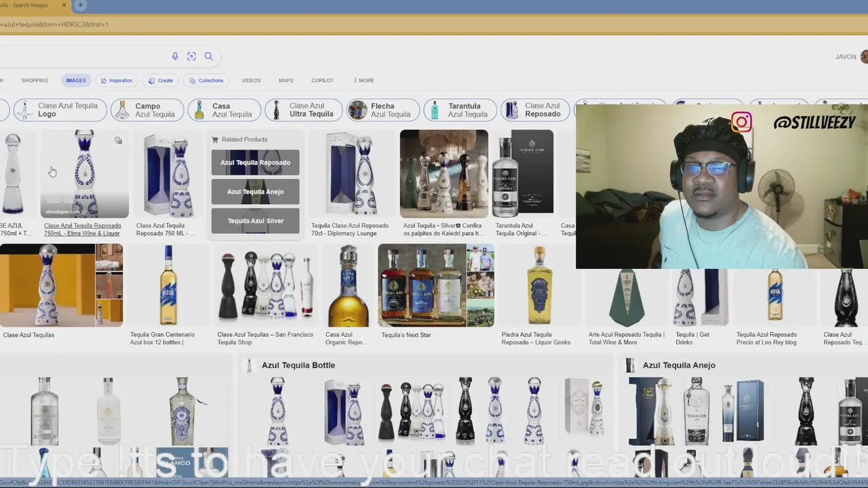Open Clase Azul Tequila Reposado 750 ML thumbnail

tap(167, 174)
